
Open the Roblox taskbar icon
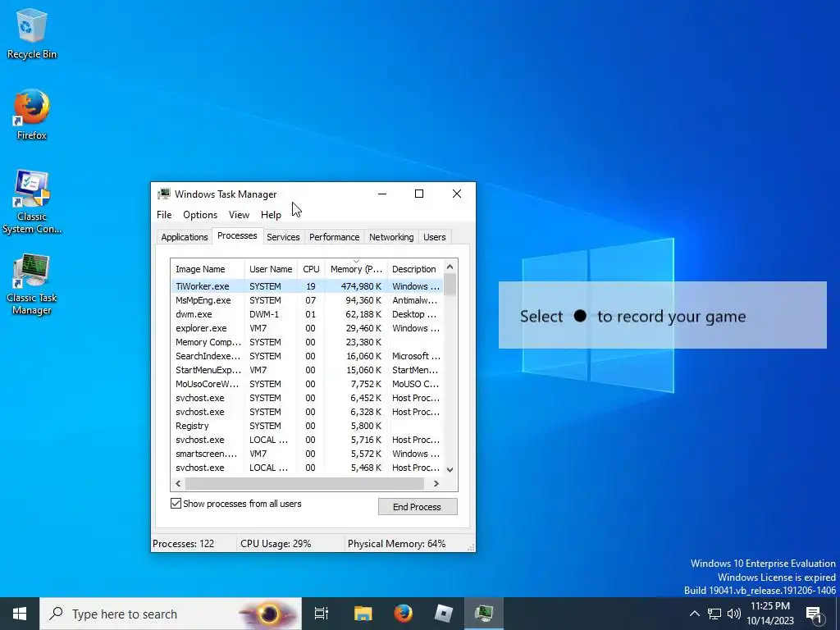pos(444,614)
